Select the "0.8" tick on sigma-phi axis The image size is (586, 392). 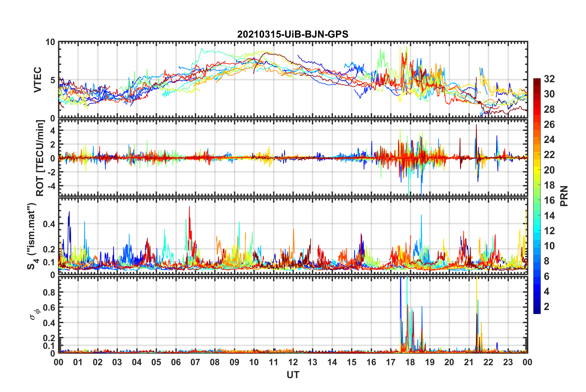pyautogui.click(x=49, y=292)
